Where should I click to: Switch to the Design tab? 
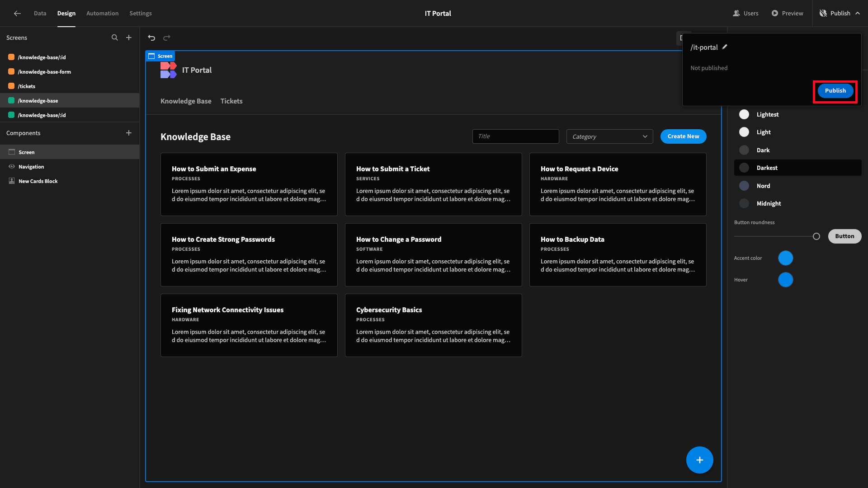coord(66,14)
